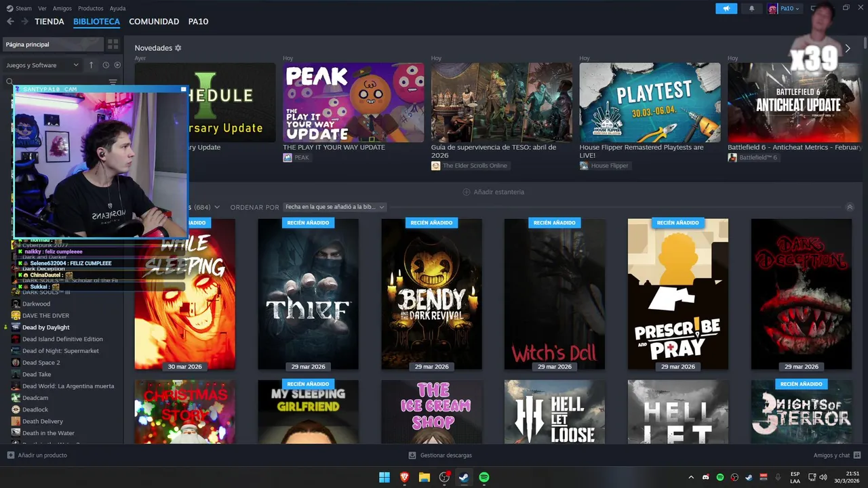Select the BIBLIOTECA tab
868x488 pixels.
[96, 22]
